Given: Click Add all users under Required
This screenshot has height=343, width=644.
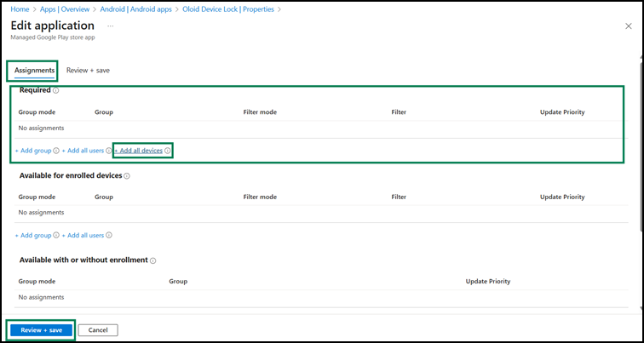Looking at the screenshot, I should tap(83, 151).
